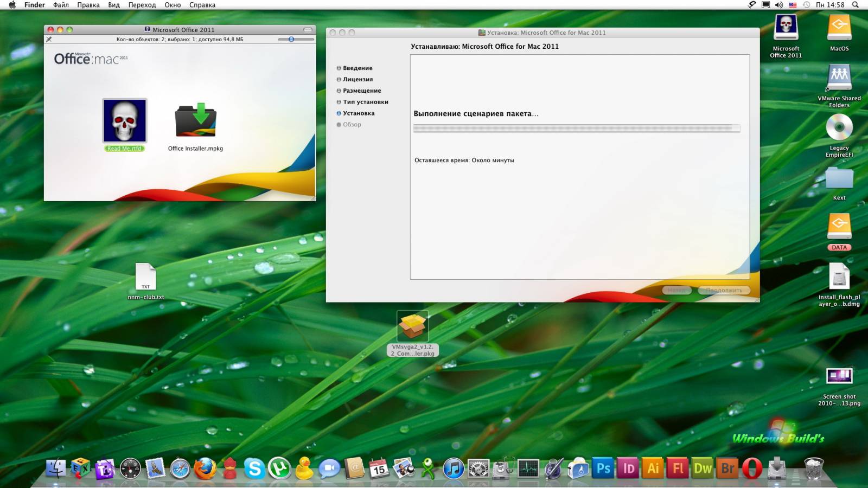The height and width of the screenshot is (488, 868).
Task: Select VMsvga2 pkg file on desktop
Action: (412, 333)
